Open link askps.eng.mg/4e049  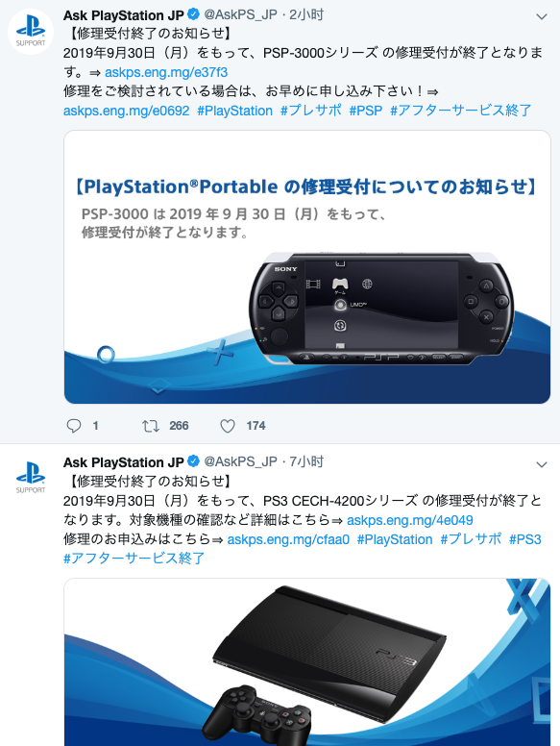point(410,520)
